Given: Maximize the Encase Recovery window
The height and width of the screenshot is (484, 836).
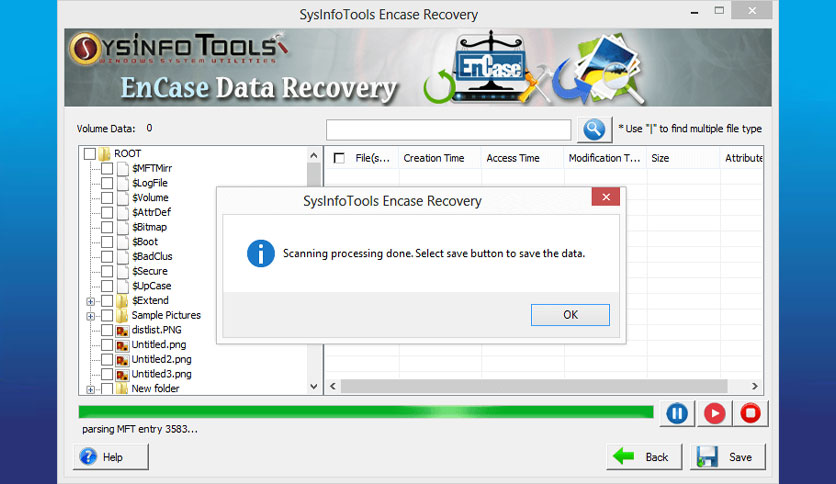Looking at the screenshot, I should (x=719, y=11).
